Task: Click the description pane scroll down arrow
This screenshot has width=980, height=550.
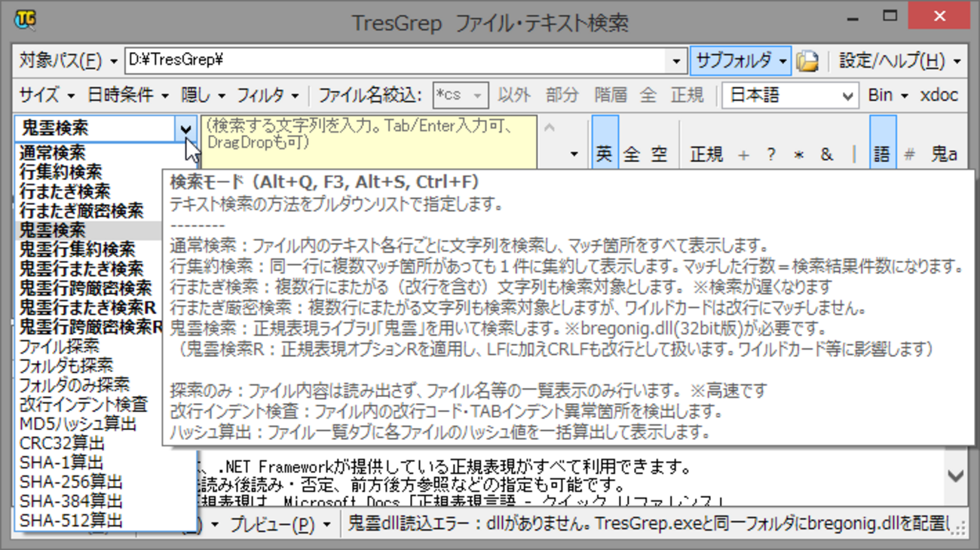Action: [955, 476]
